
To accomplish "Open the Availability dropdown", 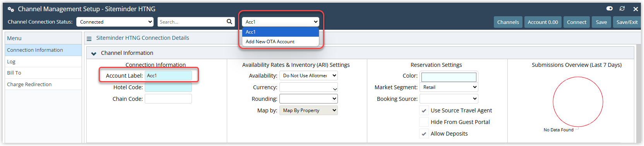I will click(308, 76).
